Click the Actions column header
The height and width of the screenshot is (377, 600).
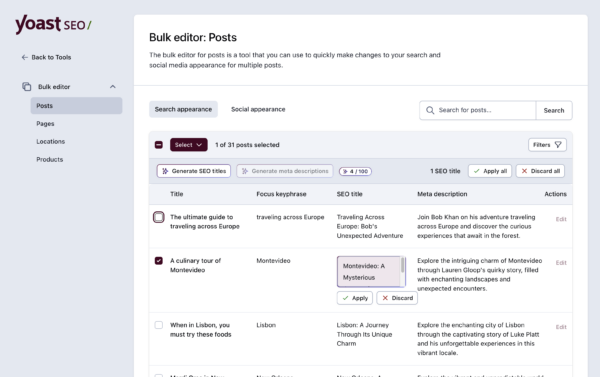(x=555, y=194)
